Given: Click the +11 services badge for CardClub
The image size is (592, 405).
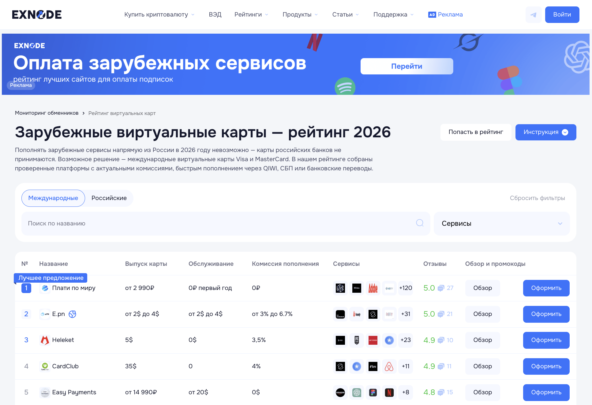Looking at the screenshot, I should point(405,366).
